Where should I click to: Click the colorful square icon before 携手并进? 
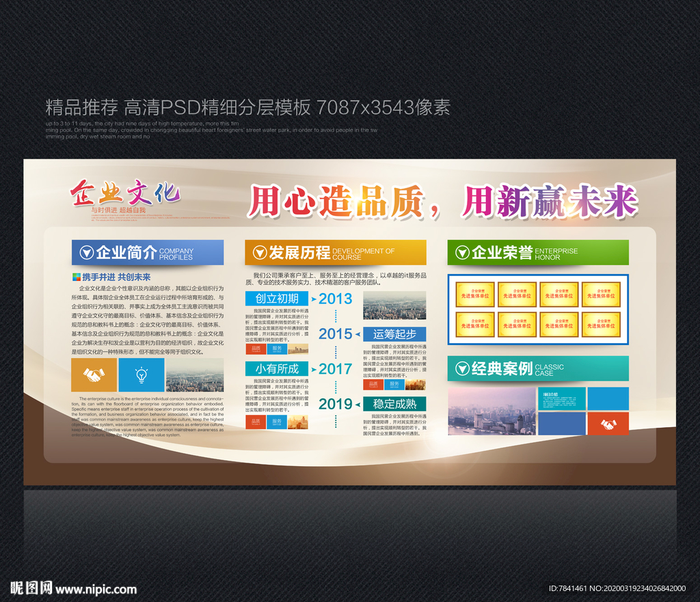click(77, 277)
